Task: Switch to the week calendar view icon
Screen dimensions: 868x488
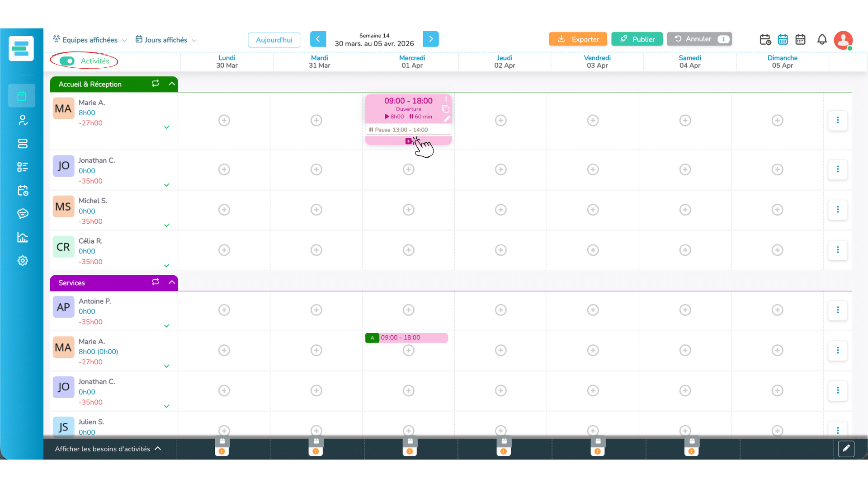Action: click(x=783, y=39)
